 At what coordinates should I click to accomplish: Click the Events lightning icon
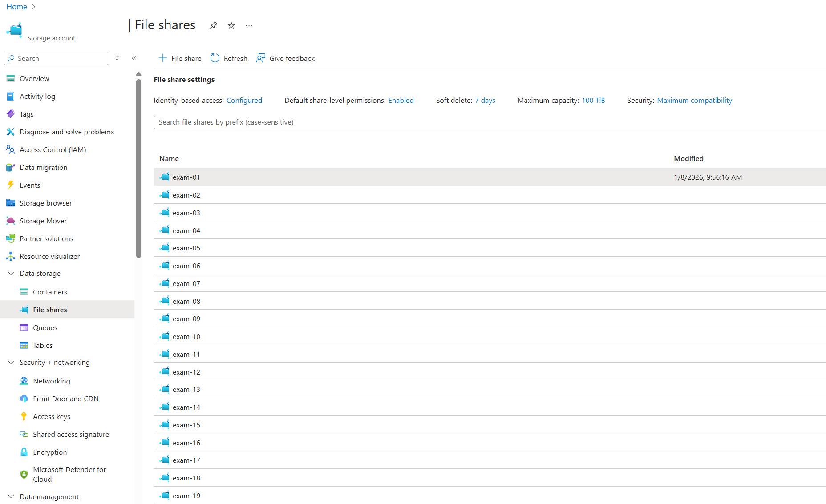11,185
